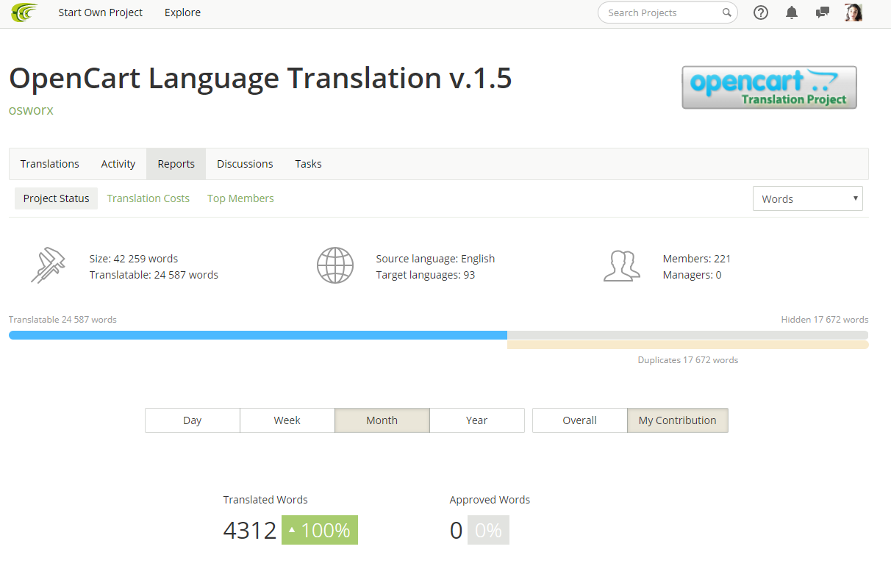Click the 'Managers: 0' text
This screenshot has height=588, width=891.
click(x=692, y=275)
